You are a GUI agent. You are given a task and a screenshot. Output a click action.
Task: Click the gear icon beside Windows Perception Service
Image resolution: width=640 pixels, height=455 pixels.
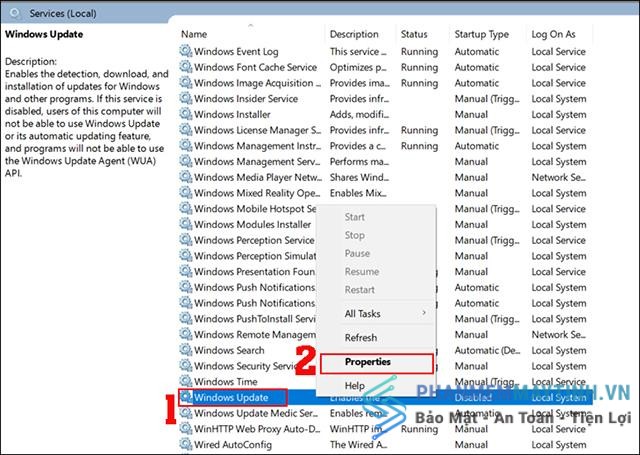[186, 240]
